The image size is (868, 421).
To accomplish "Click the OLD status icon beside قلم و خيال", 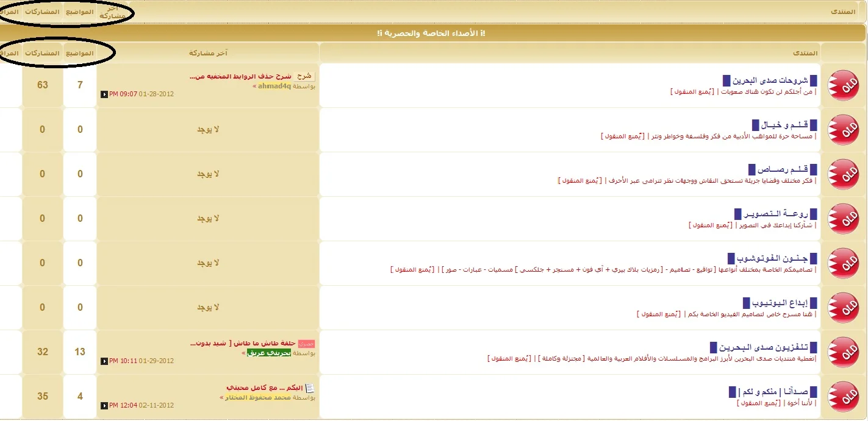I will pyautogui.click(x=843, y=130).
